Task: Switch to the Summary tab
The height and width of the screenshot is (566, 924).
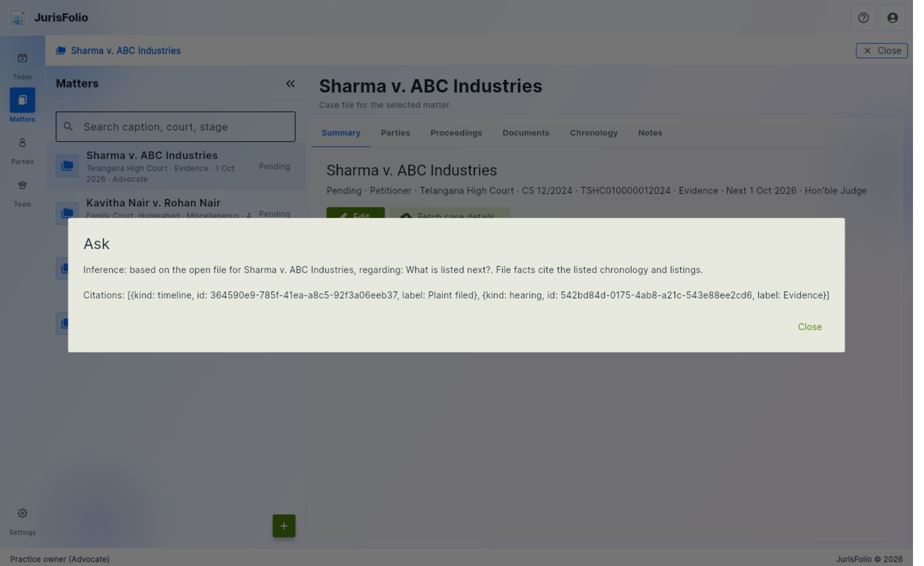Action: tap(341, 133)
